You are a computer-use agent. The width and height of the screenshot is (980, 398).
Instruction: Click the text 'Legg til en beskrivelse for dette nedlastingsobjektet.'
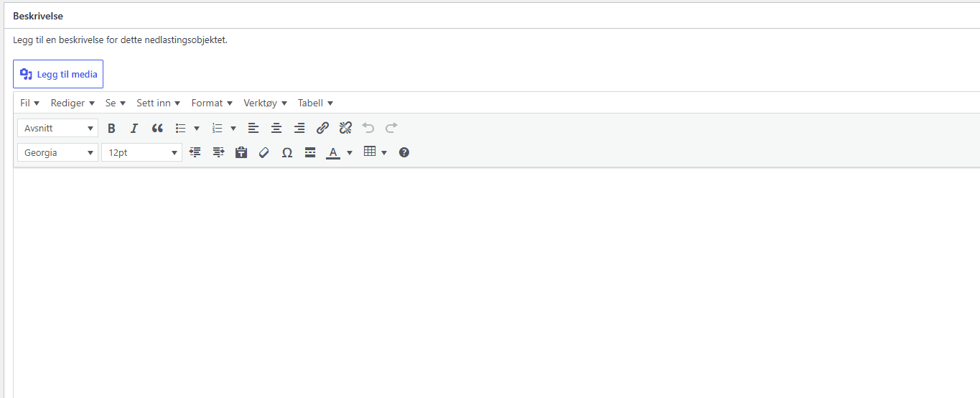[x=121, y=40]
